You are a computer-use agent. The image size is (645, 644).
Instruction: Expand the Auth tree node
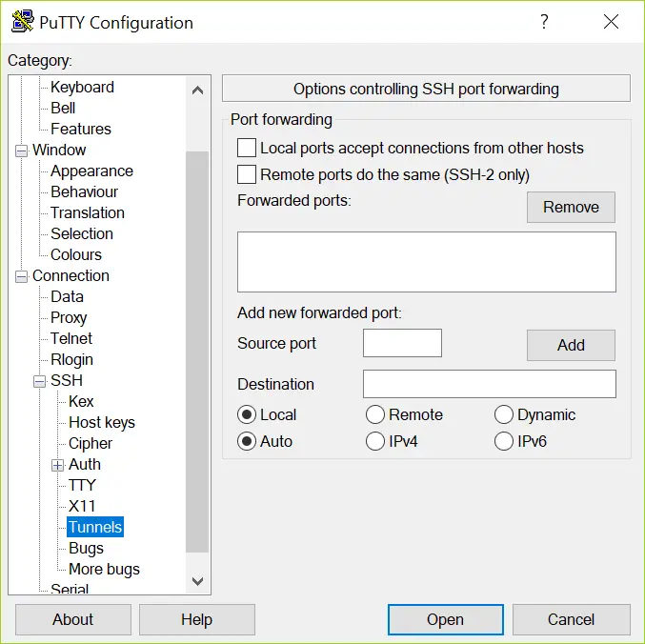point(57,465)
